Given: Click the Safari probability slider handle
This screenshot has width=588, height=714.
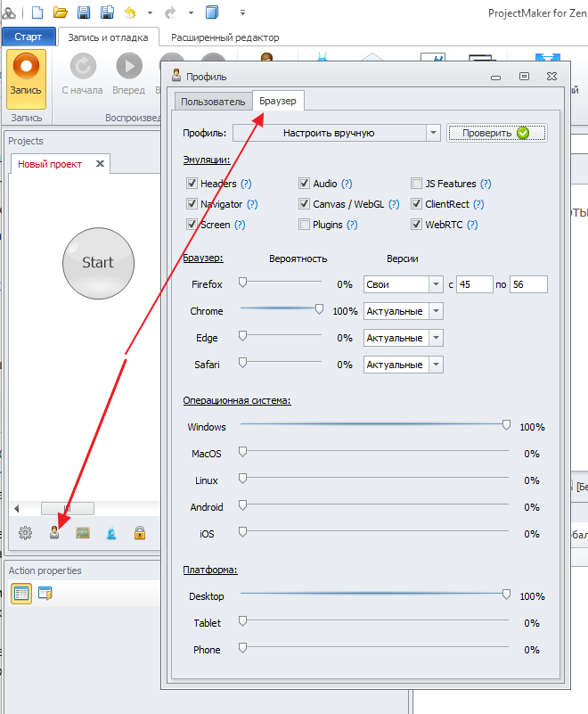Looking at the screenshot, I should click(243, 363).
